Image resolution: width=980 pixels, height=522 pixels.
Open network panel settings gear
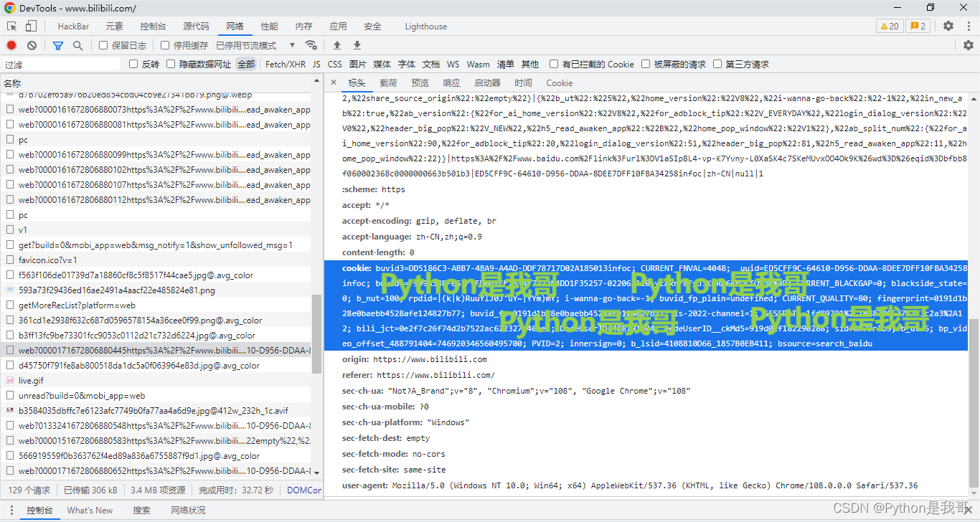tap(969, 45)
